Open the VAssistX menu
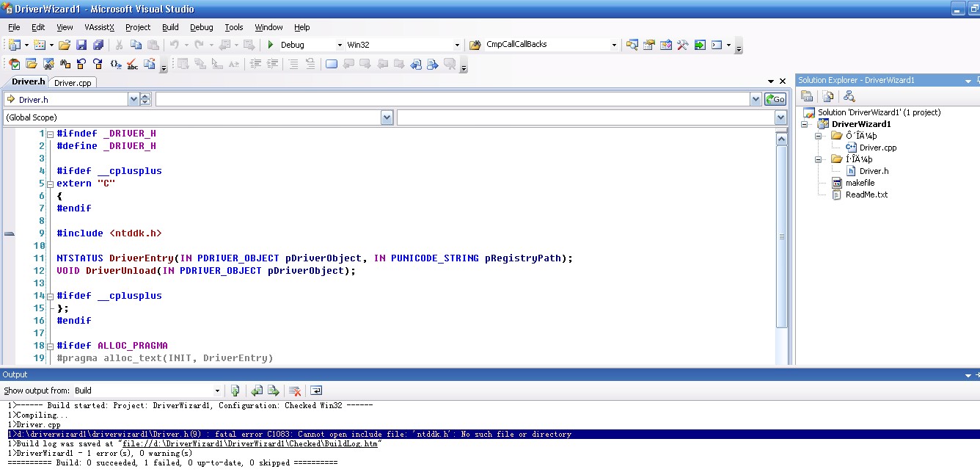This screenshot has height=472, width=980. coord(99,27)
